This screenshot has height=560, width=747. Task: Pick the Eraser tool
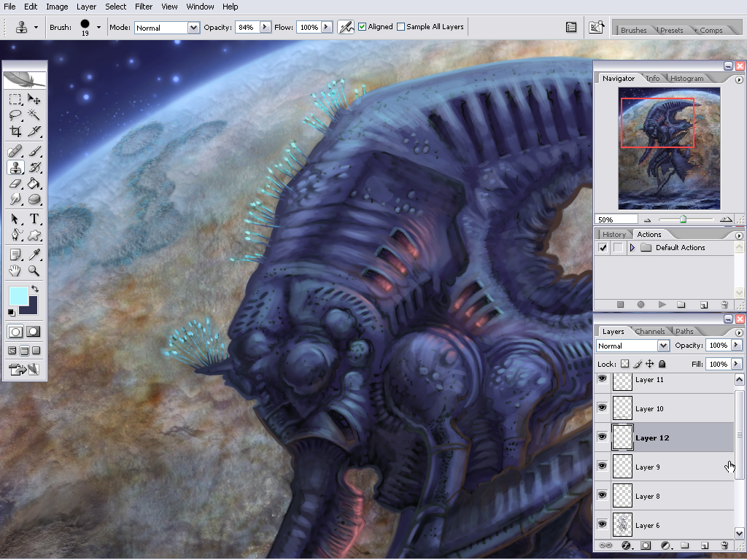coord(15,183)
